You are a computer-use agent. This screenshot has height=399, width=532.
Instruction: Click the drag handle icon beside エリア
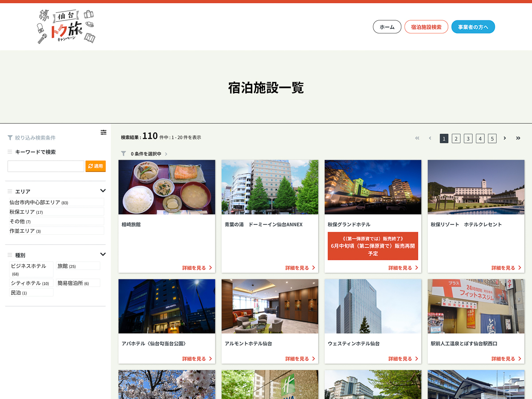tap(10, 192)
